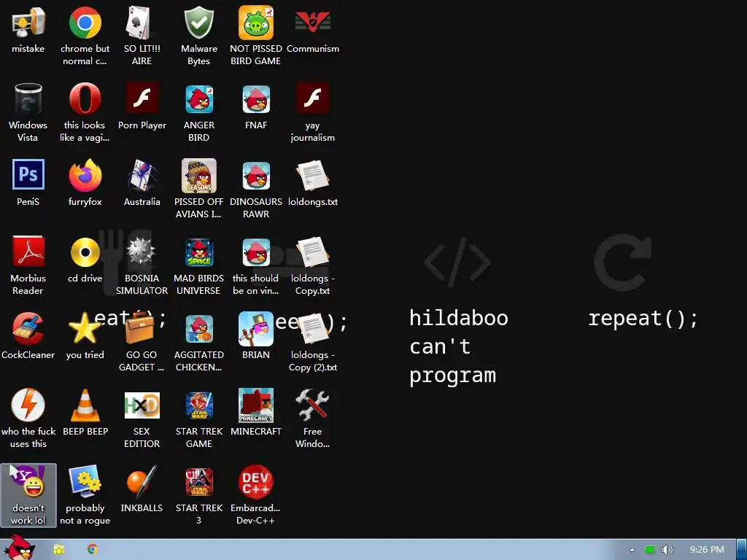Launch the 'INKBALLS' orange ball icon
The height and width of the screenshot is (560, 747).
point(142,482)
